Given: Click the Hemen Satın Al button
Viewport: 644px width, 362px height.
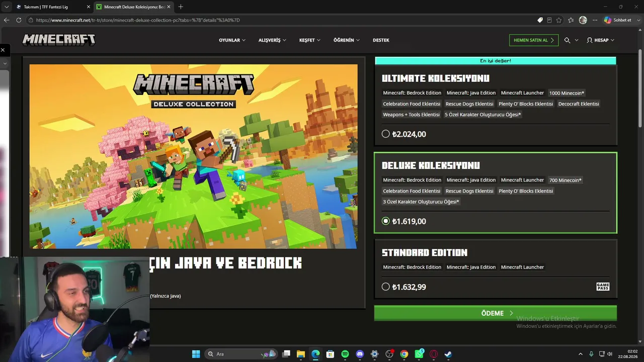Looking at the screenshot, I should [x=534, y=40].
